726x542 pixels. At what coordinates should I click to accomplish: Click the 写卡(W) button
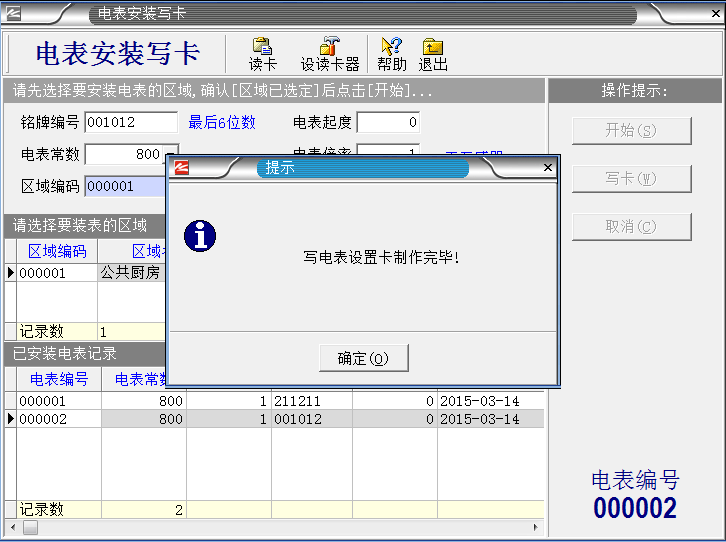631,179
